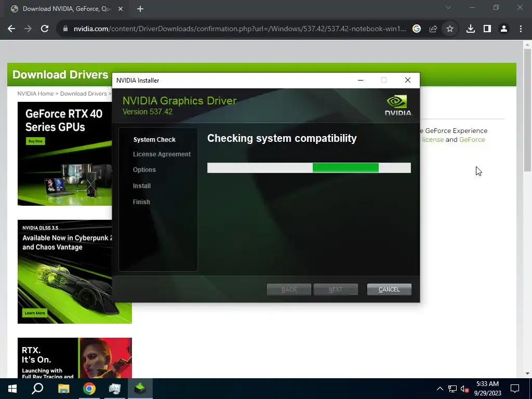The height and width of the screenshot is (399, 532).
Task: Select Options step in installer
Action: click(144, 170)
